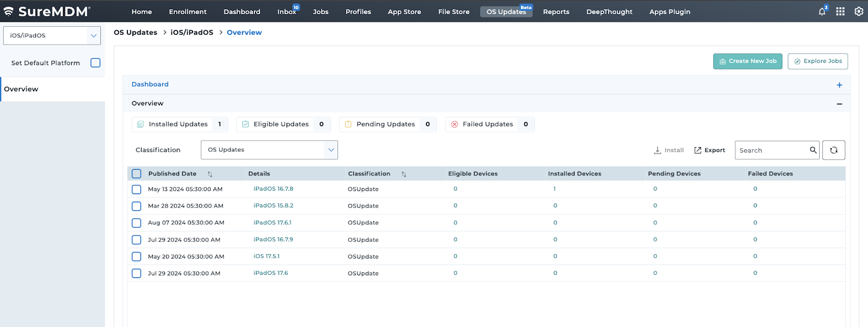Click the Eligible Devices column header

[473, 174]
